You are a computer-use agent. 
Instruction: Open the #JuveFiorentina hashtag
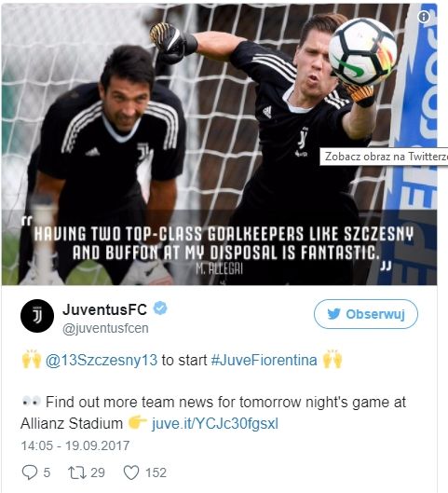(x=264, y=360)
